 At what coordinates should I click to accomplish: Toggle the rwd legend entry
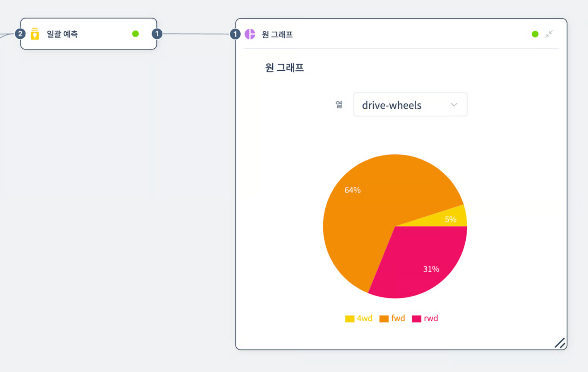point(431,318)
